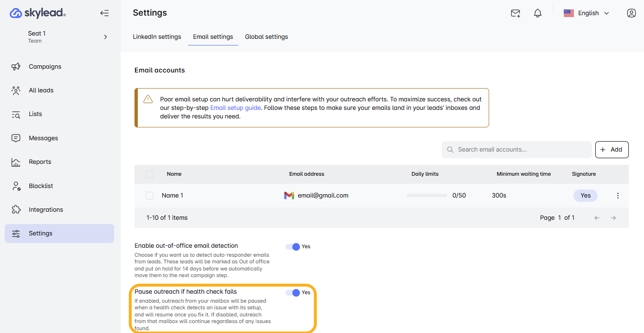644x333 pixels.
Task: Click the Add email account button
Action: tap(612, 150)
